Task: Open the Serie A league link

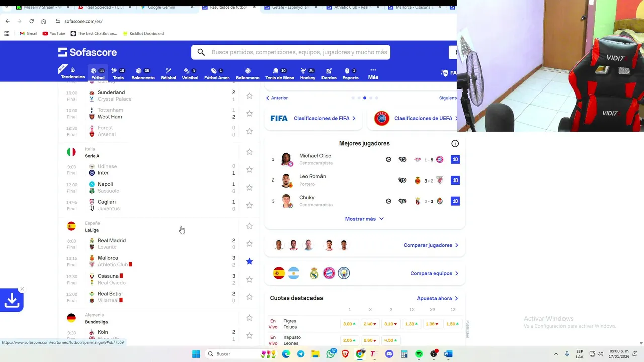Action: tap(92, 156)
